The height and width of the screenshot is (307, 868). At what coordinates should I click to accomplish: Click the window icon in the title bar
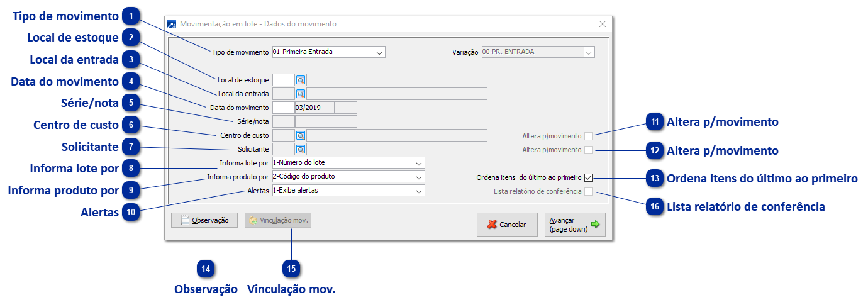click(x=172, y=24)
